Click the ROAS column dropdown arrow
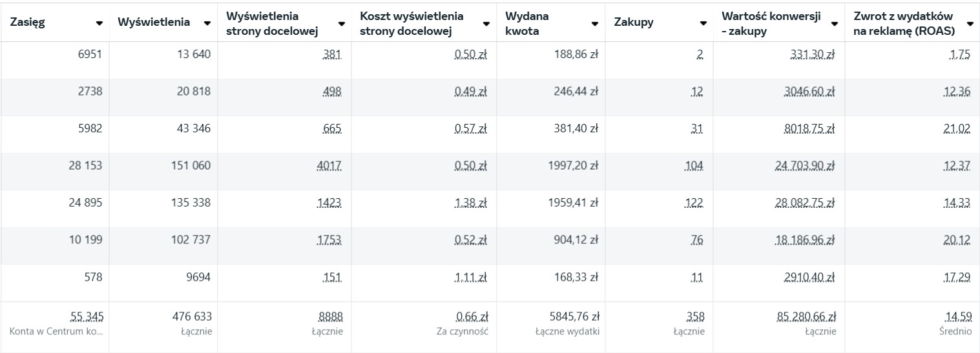 (970, 24)
